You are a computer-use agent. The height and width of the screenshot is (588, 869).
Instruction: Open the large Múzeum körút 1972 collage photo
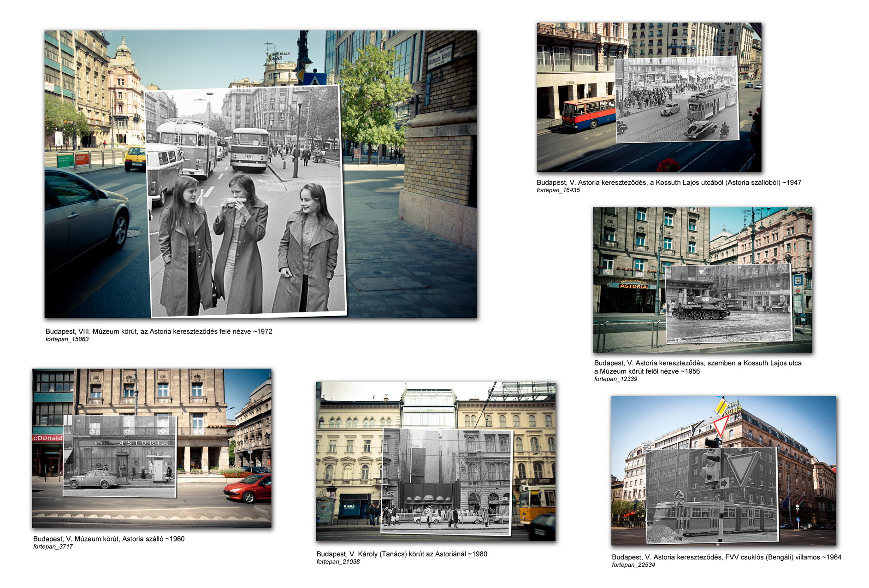tap(260, 174)
